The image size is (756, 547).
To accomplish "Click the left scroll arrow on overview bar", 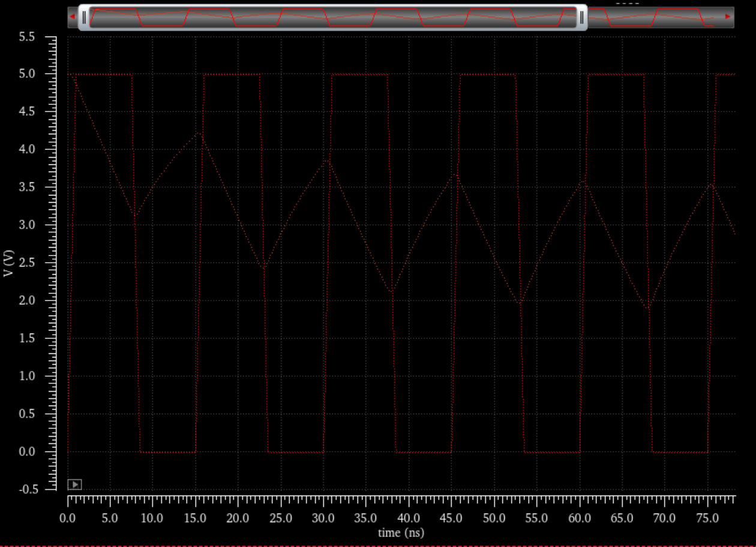I will tap(73, 17).
